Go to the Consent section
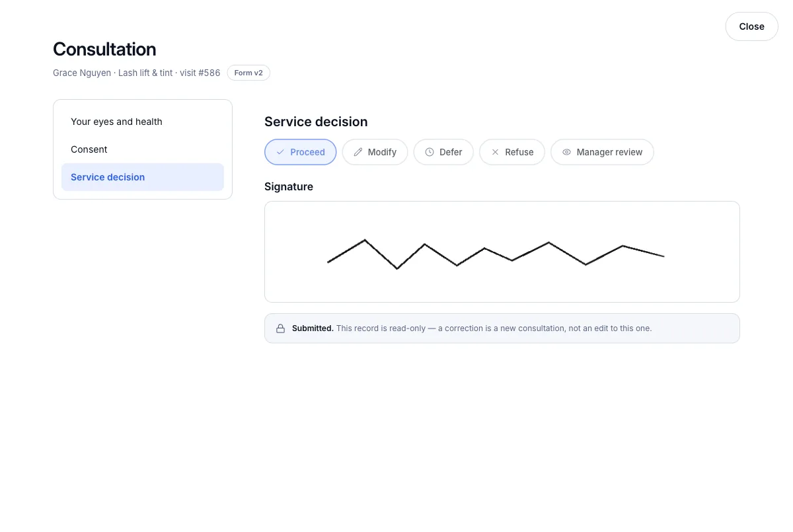793x532 pixels. coord(143,149)
